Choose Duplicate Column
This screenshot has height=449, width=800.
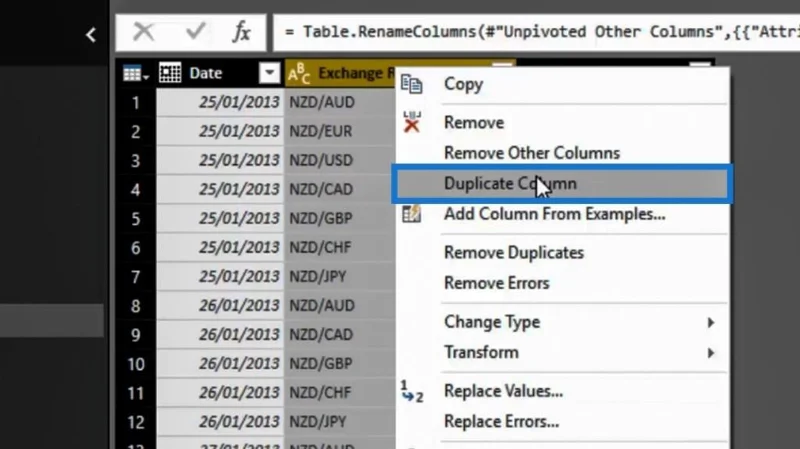coord(562,183)
